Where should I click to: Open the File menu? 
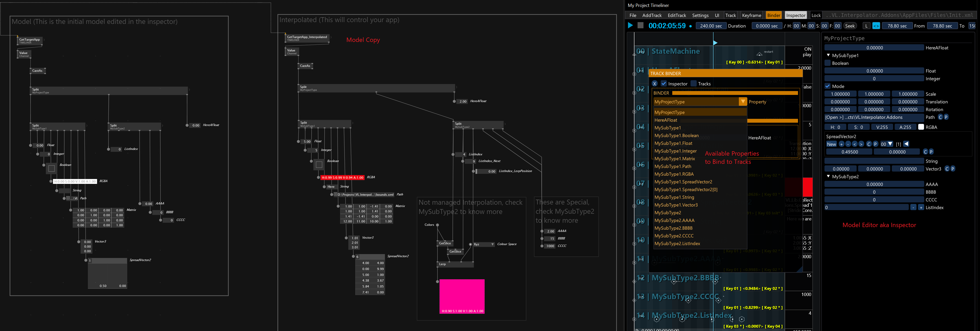(x=633, y=15)
